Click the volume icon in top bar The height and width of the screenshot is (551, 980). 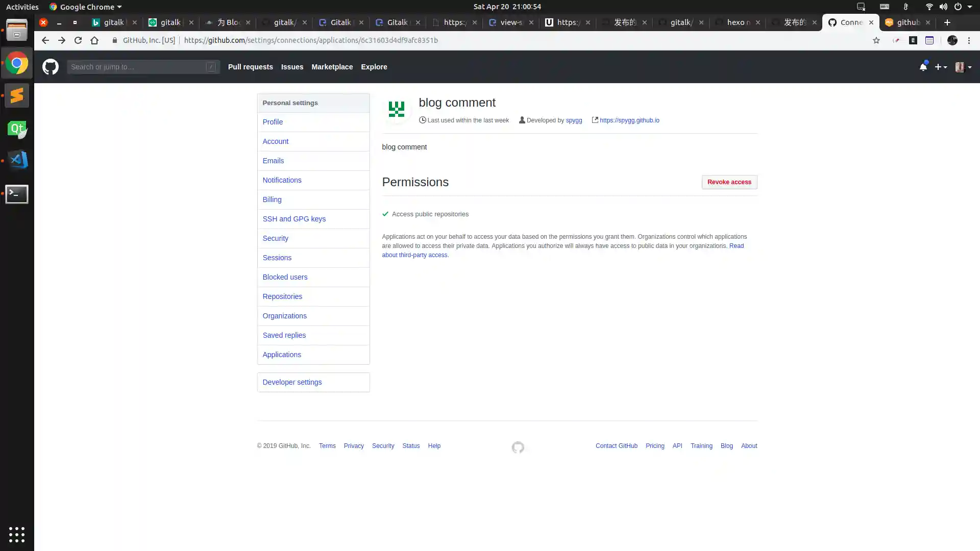(943, 7)
